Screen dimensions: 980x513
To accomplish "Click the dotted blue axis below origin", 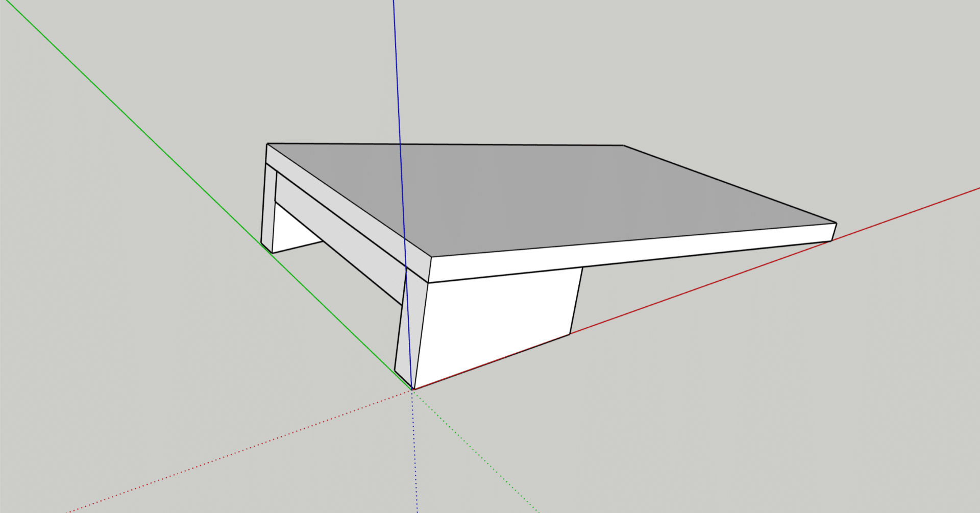I will coord(415,459).
